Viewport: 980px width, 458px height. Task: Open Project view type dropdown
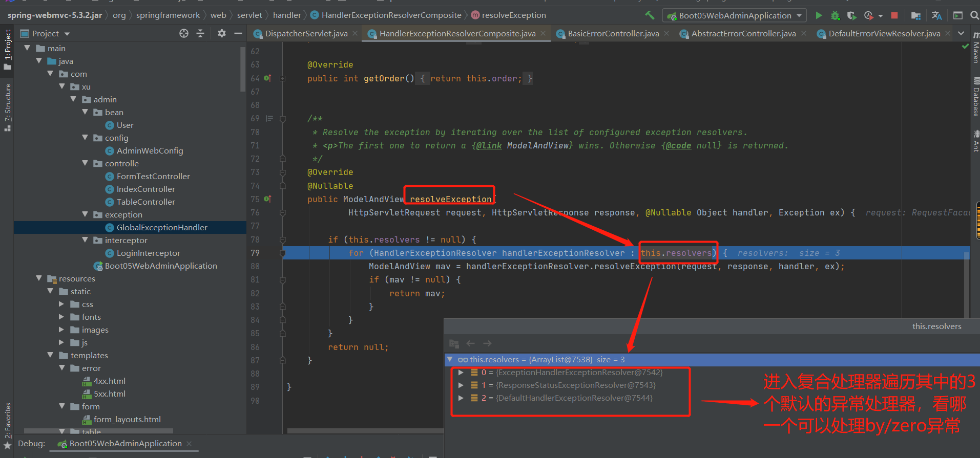click(67, 34)
